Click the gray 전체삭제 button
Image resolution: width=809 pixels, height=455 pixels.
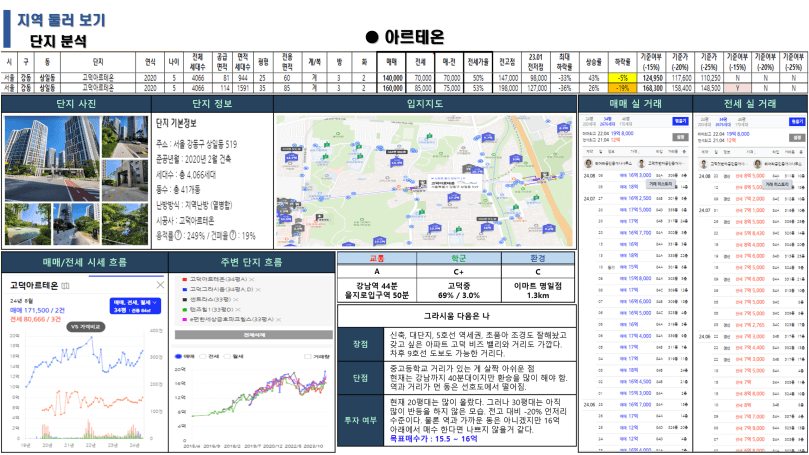[x=254, y=335]
